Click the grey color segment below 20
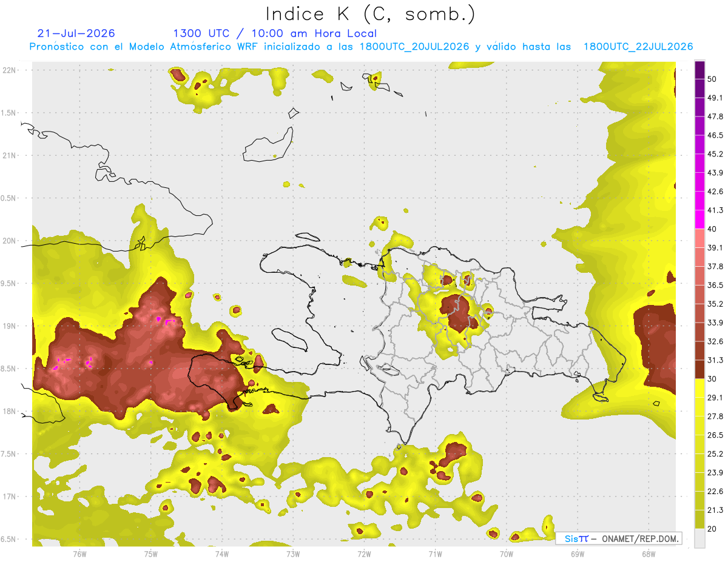728x562 pixels. [x=699, y=538]
